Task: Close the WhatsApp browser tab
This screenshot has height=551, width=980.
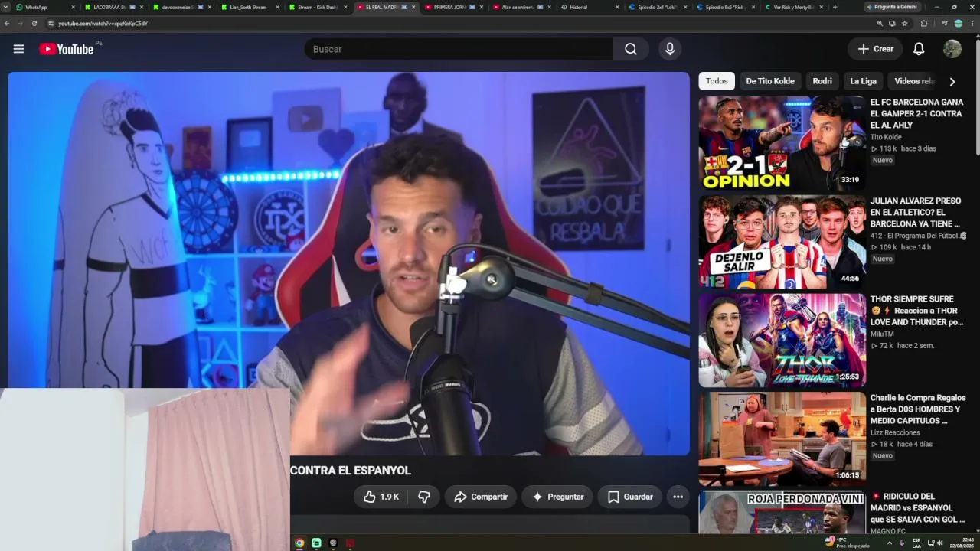Action: (73, 7)
